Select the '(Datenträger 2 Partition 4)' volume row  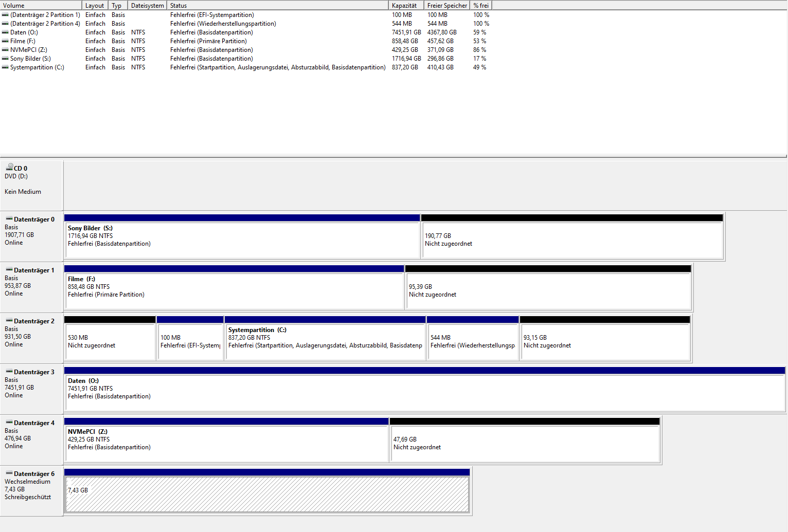pos(246,24)
